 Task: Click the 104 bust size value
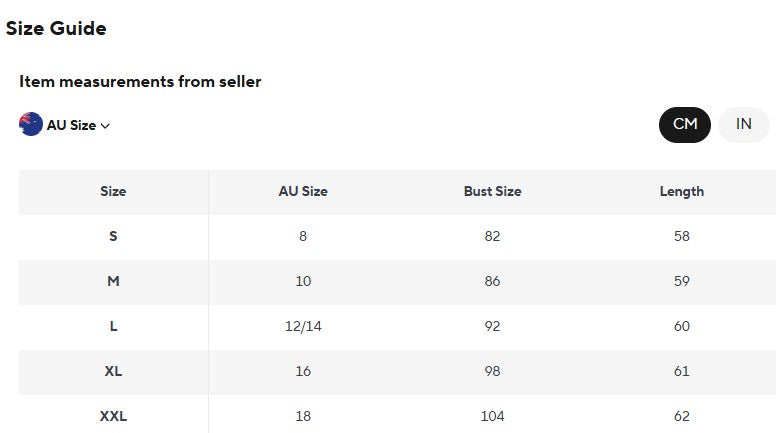pos(493,416)
